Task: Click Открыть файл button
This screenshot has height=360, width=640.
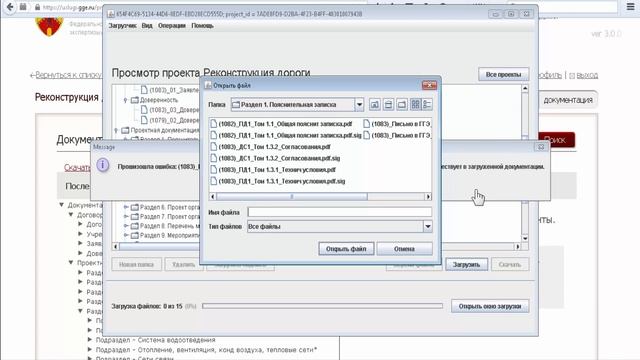Action: coord(346,249)
